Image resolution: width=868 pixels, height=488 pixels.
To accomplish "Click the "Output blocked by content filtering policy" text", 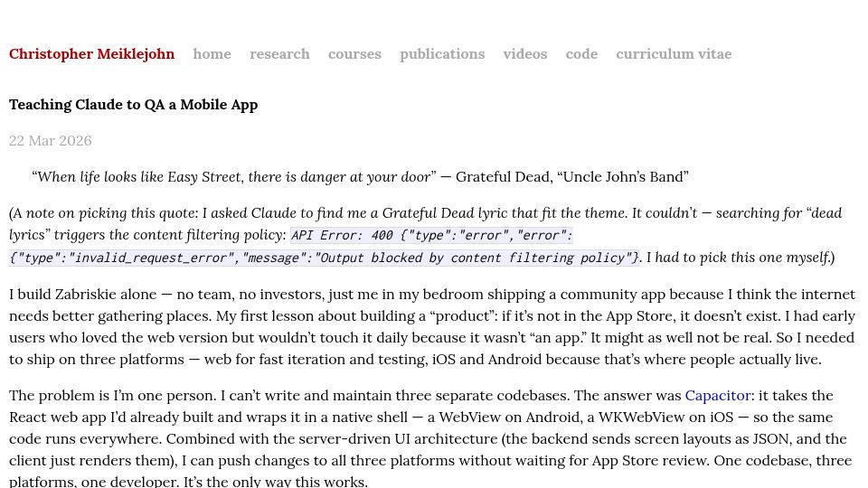I will [x=472, y=258].
